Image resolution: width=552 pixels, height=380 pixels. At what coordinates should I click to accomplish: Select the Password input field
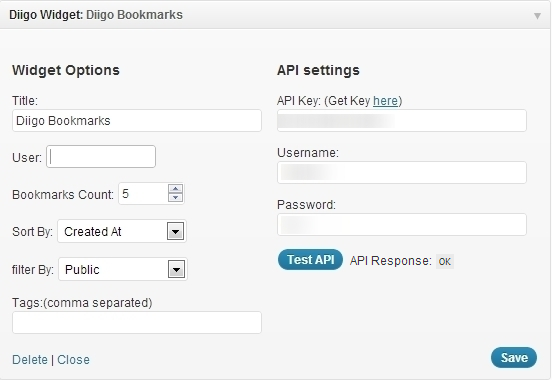[x=402, y=224]
